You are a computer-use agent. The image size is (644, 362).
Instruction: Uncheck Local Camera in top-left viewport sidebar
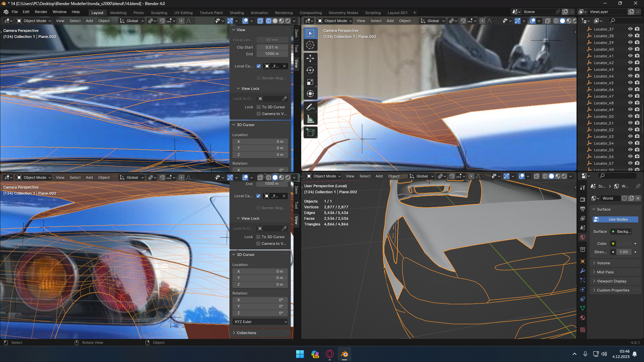[x=259, y=66]
